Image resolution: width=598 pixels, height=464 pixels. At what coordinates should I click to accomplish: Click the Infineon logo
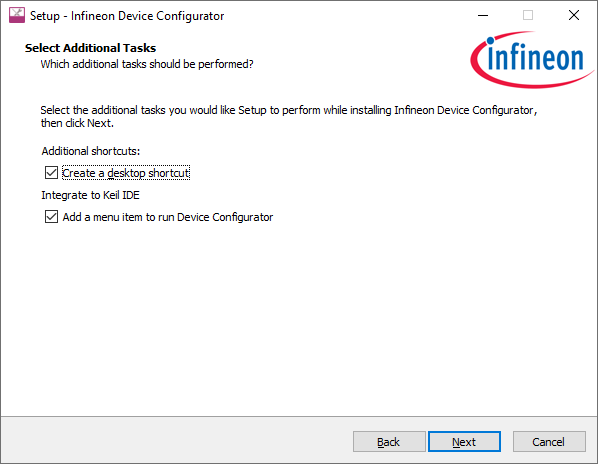532,59
